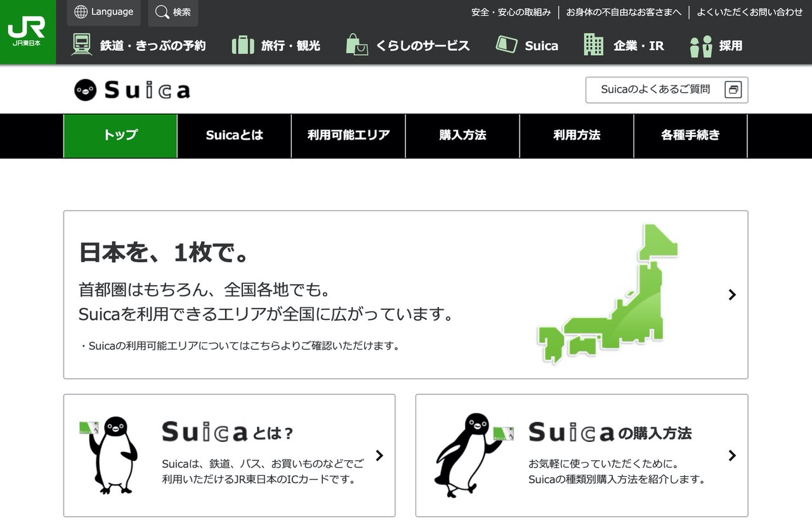Click the building icon beside 企業・IR
The width and height of the screenshot is (812, 527).
(594, 44)
